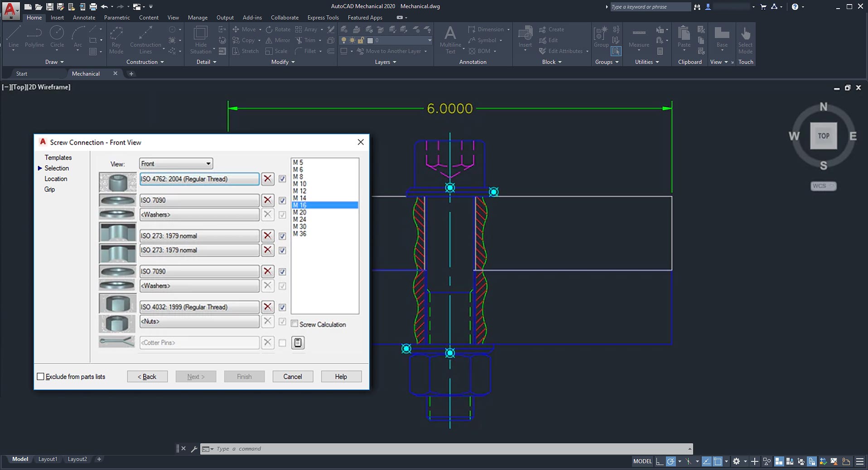Open the View dropdown set to Front
Viewport: 868px width, 470px height.
[176, 163]
